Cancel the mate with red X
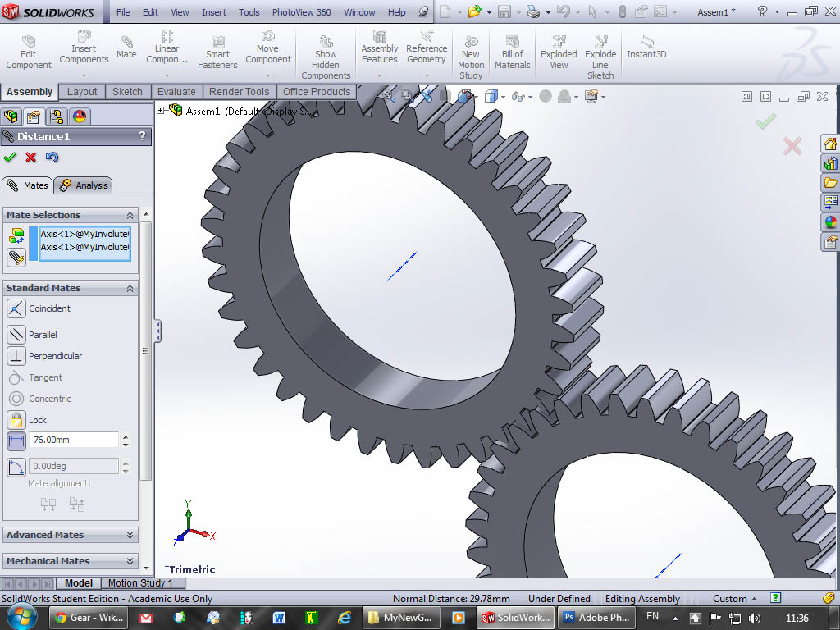This screenshot has width=840, height=630. [x=30, y=157]
